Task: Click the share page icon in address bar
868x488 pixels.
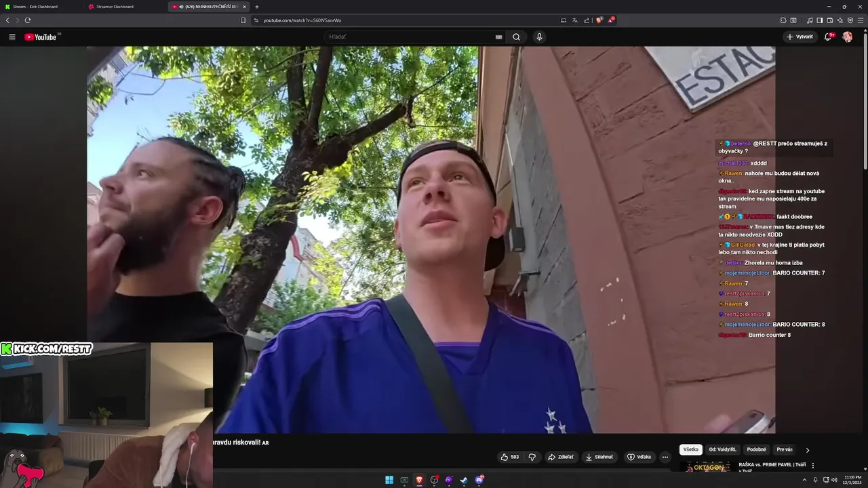Action: click(587, 20)
